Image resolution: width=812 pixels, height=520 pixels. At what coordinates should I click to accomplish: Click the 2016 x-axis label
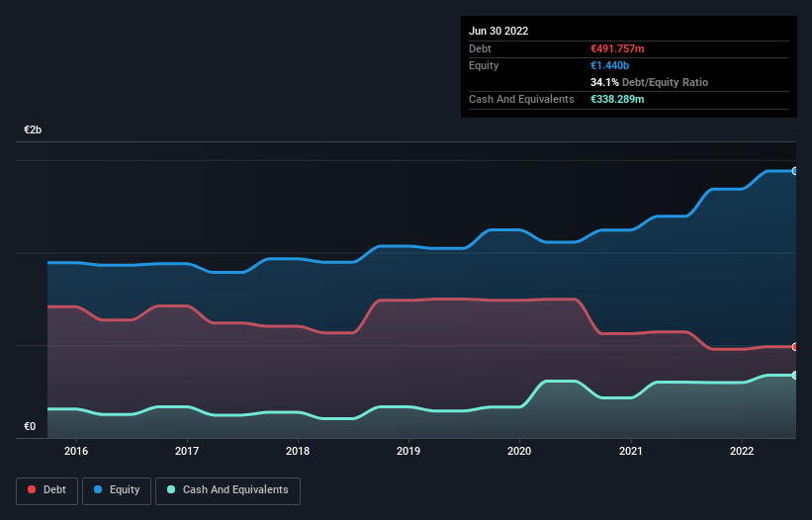76,451
